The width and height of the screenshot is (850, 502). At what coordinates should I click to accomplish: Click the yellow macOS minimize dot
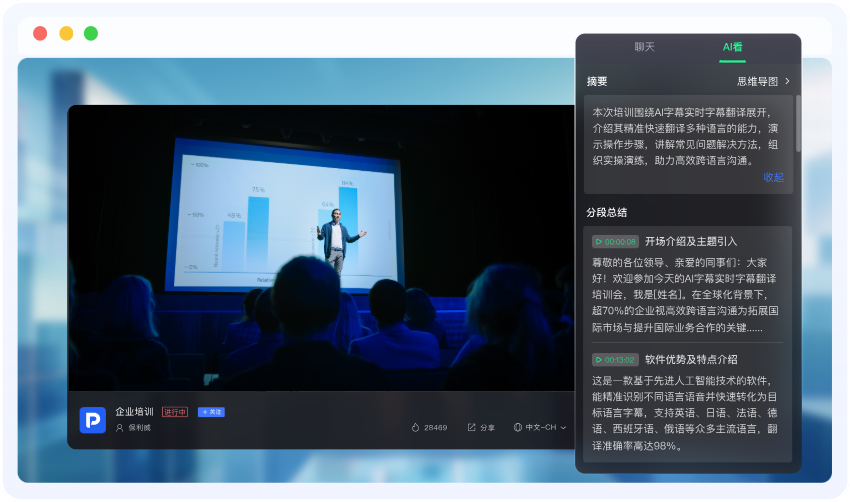point(66,33)
